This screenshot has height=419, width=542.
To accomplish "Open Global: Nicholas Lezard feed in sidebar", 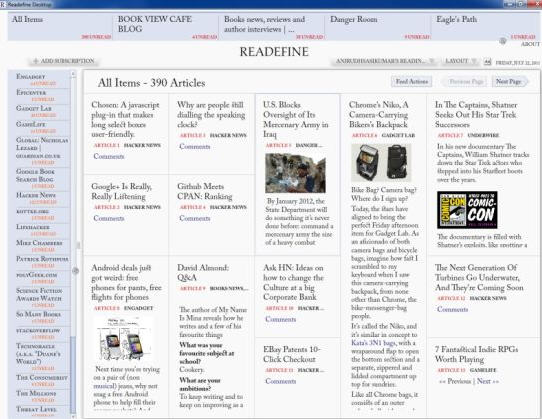I will pos(43,151).
